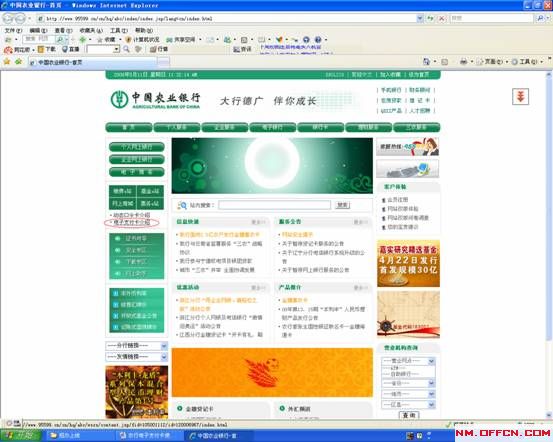Click the magnifier icon beside toolbar search box
553x442 pixels.
coord(126,49)
